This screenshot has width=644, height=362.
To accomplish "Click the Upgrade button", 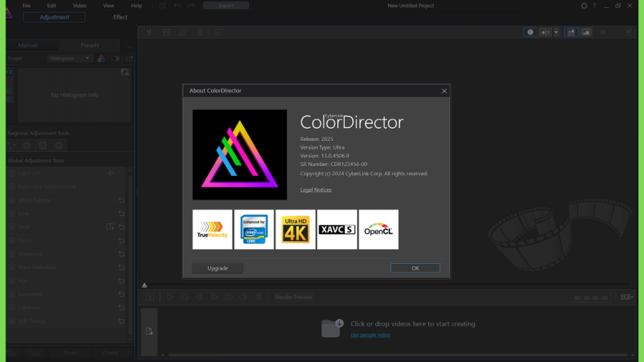I will pyautogui.click(x=218, y=268).
